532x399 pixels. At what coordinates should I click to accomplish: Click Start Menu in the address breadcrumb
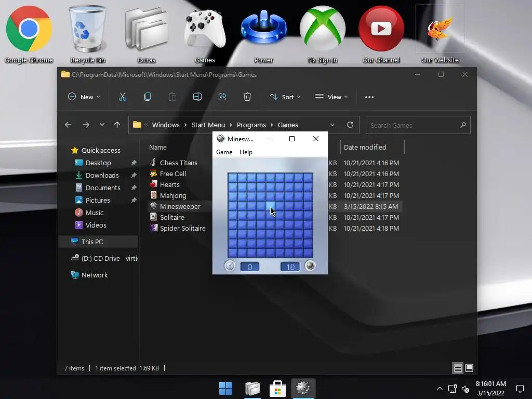[x=208, y=125]
